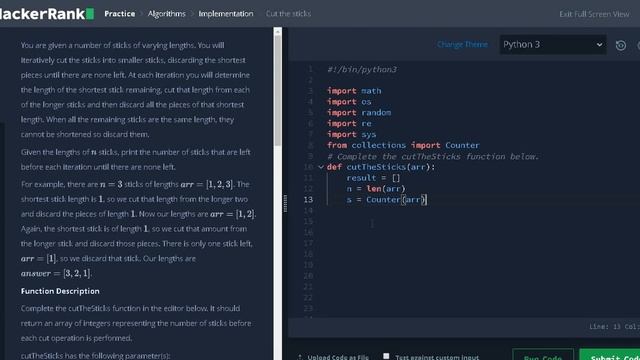Click the 'n = len(arr)' code line
This screenshot has height=360, width=640.
tap(376, 189)
